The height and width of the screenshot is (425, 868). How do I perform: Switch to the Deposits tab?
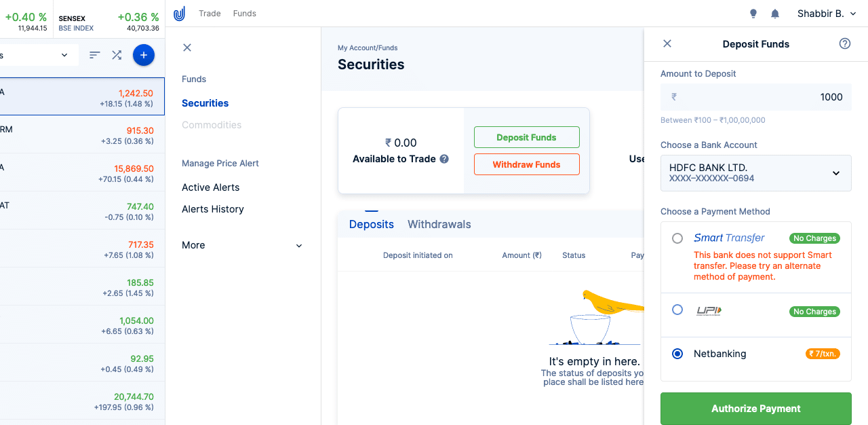(x=372, y=224)
